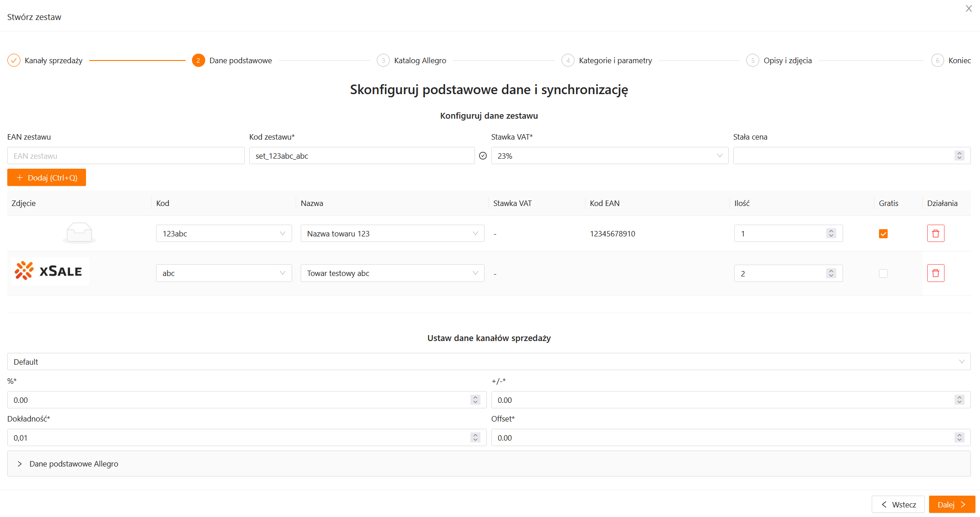Image resolution: width=980 pixels, height=517 pixels.
Task: Open the Stawka VAT 23% dropdown
Action: tap(609, 156)
